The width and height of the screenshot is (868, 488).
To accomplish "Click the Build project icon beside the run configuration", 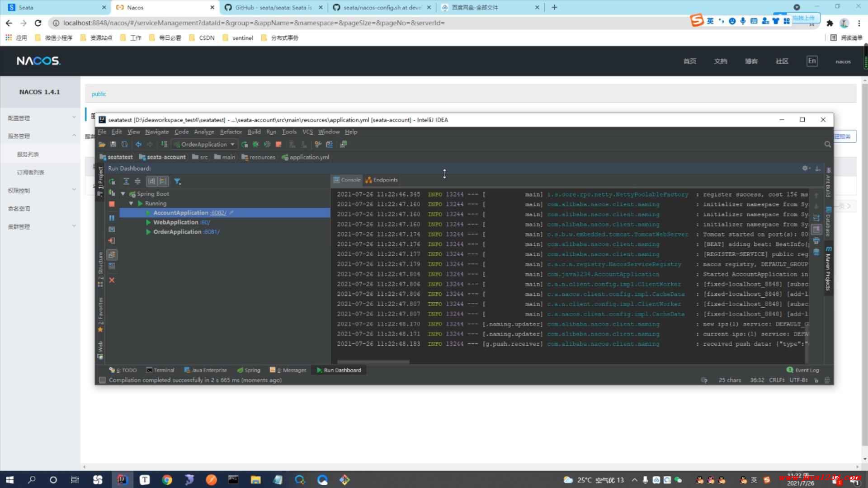I will pos(164,145).
